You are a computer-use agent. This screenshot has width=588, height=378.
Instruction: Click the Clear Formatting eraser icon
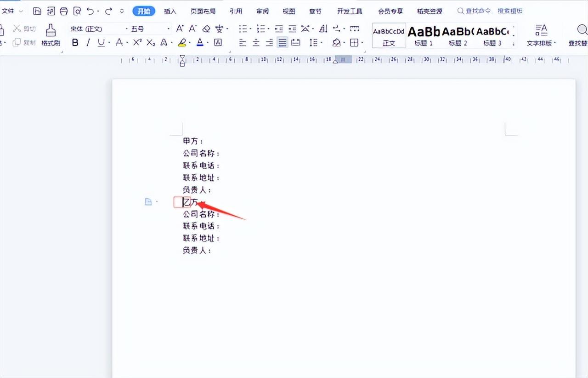click(206, 29)
